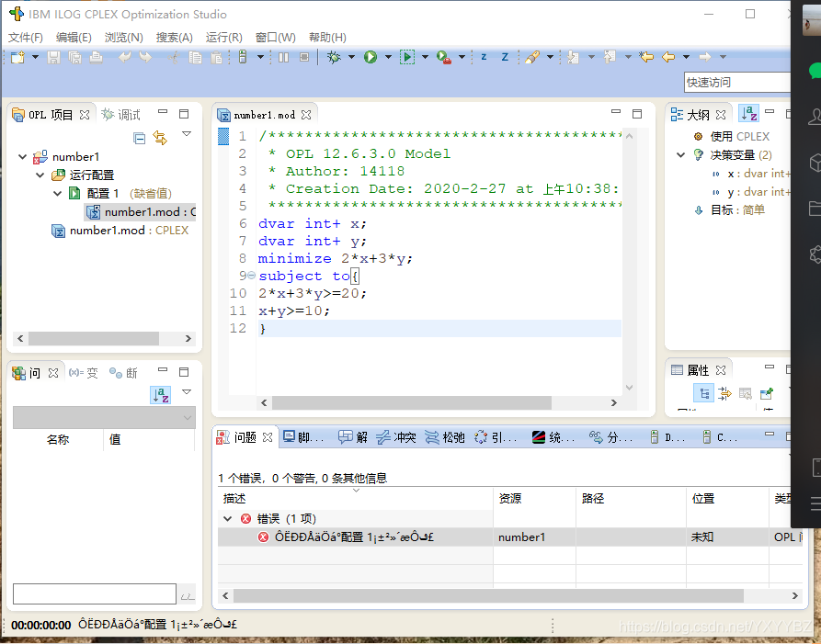Select number1.mod : CPLEX tree item
This screenshot has height=644, width=821.
pyautogui.click(x=120, y=231)
